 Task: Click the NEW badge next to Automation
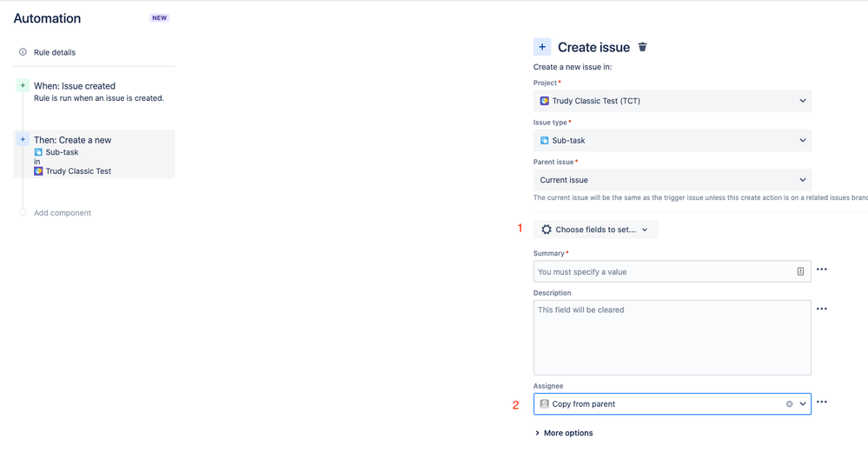pyautogui.click(x=159, y=17)
